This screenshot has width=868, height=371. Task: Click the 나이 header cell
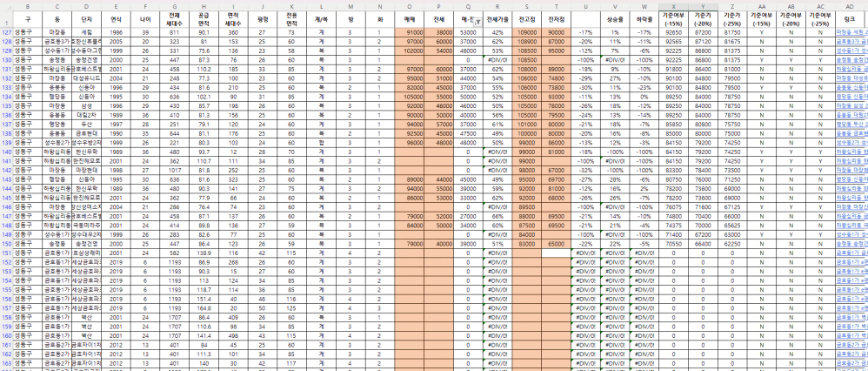145,19
